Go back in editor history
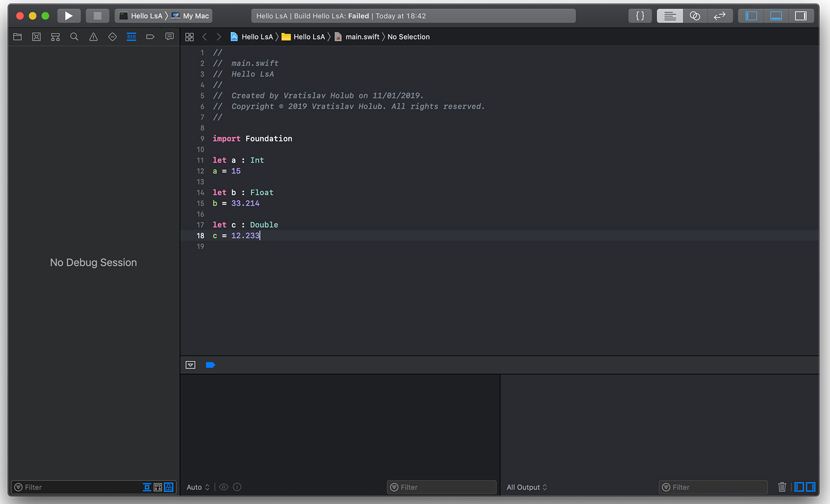This screenshot has width=830, height=504. [x=205, y=37]
